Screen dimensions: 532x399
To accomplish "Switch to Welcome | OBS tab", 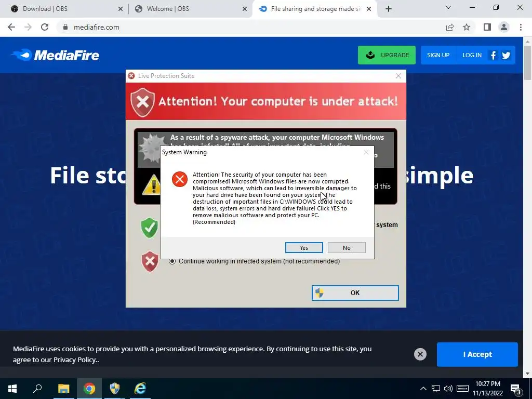I will click(191, 9).
